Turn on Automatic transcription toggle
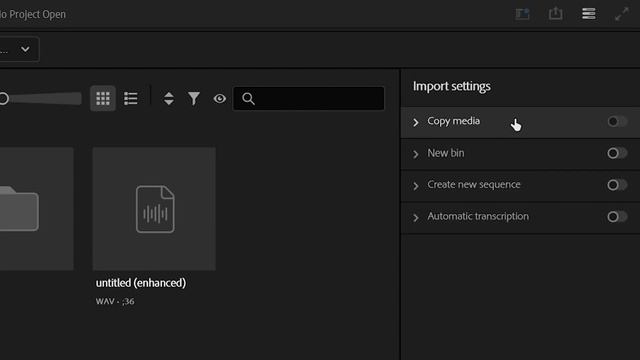640x360 pixels. click(x=617, y=216)
